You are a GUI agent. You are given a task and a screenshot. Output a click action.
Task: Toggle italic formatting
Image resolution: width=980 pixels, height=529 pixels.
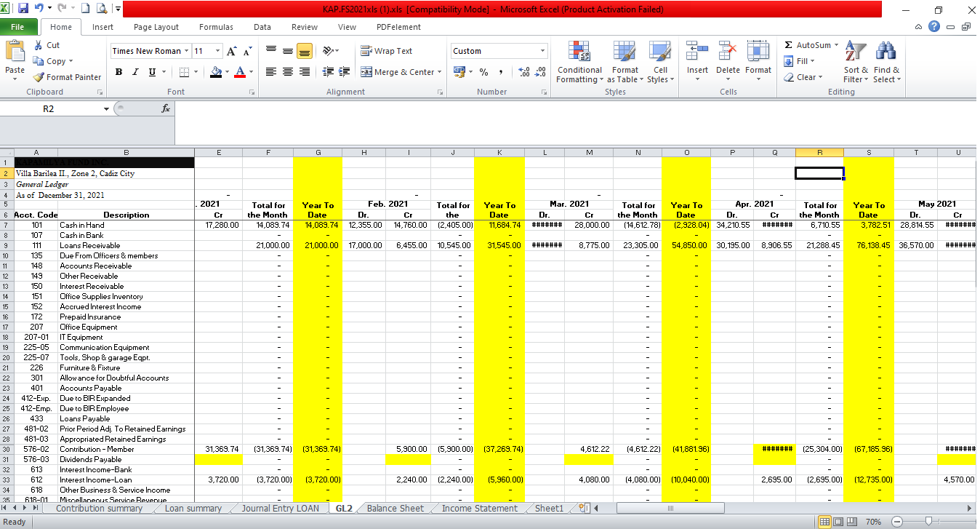pyautogui.click(x=135, y=72)
